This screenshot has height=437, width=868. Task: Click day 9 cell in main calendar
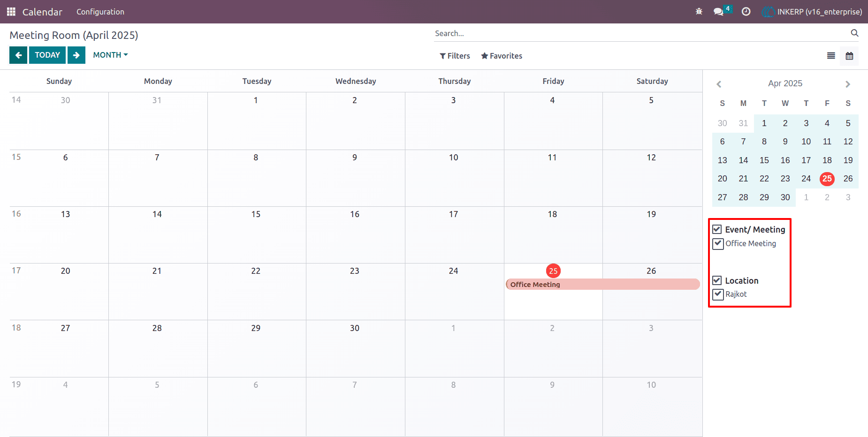pos(356,178)
